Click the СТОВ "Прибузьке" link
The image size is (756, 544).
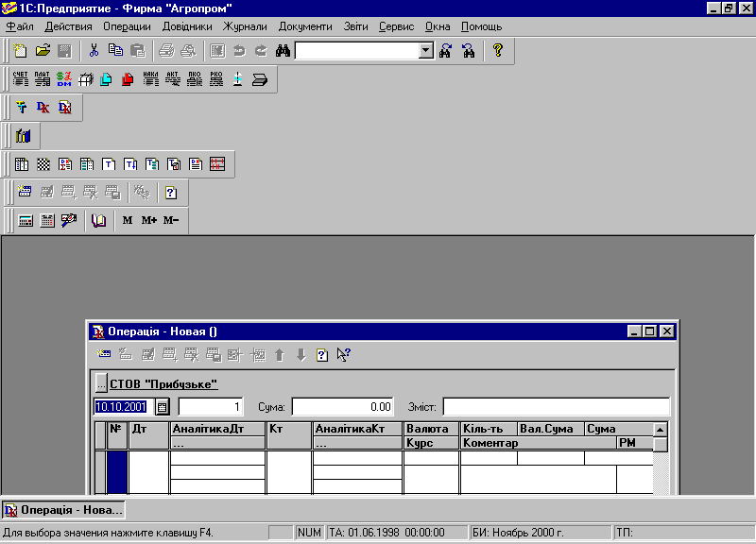[163, 384]
